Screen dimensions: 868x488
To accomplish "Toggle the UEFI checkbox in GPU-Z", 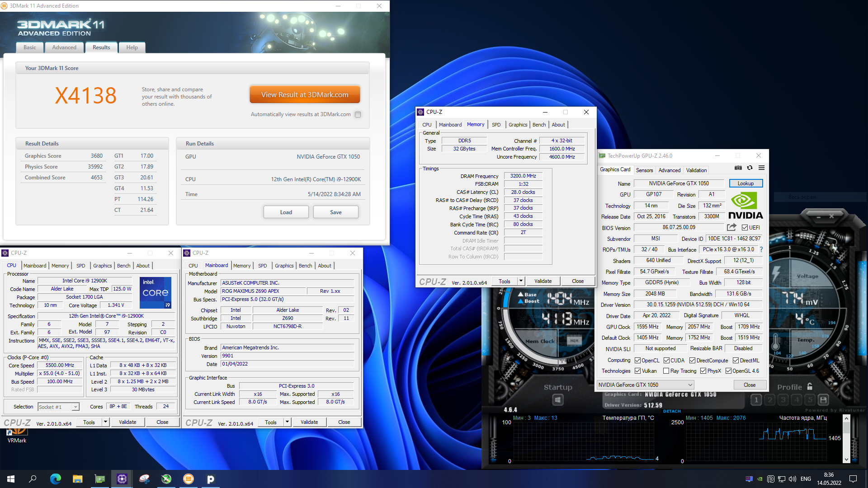I will pyautogui.click(x=745, y=228).
